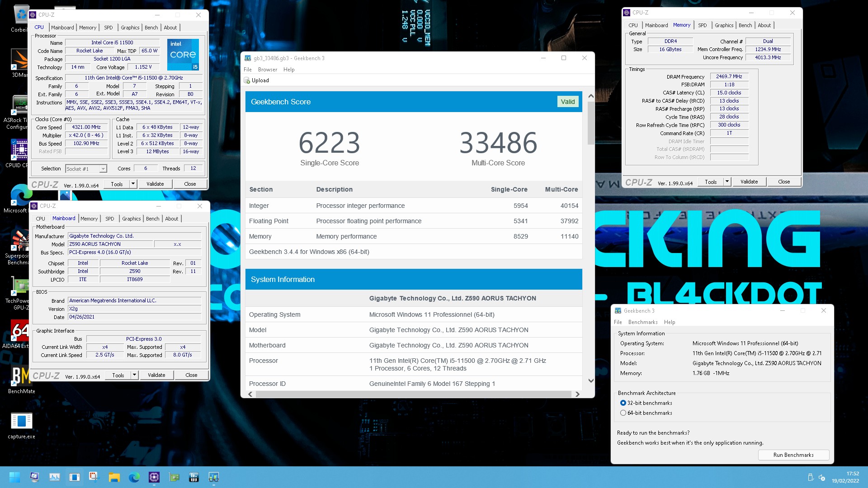The width and height of the screenshot is (868, 488).
Task: Click the Memory performance row in results
Action: tap(414, 236)
